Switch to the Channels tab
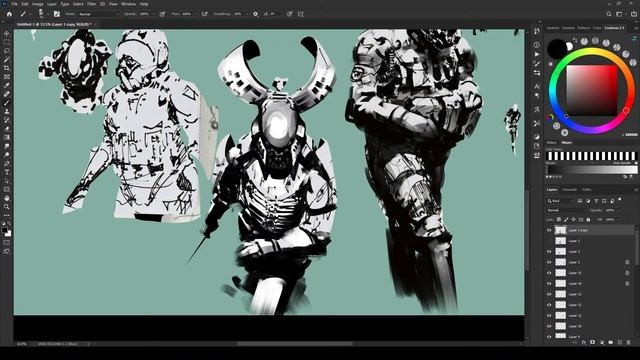640x360 pixels. point(570,190)
